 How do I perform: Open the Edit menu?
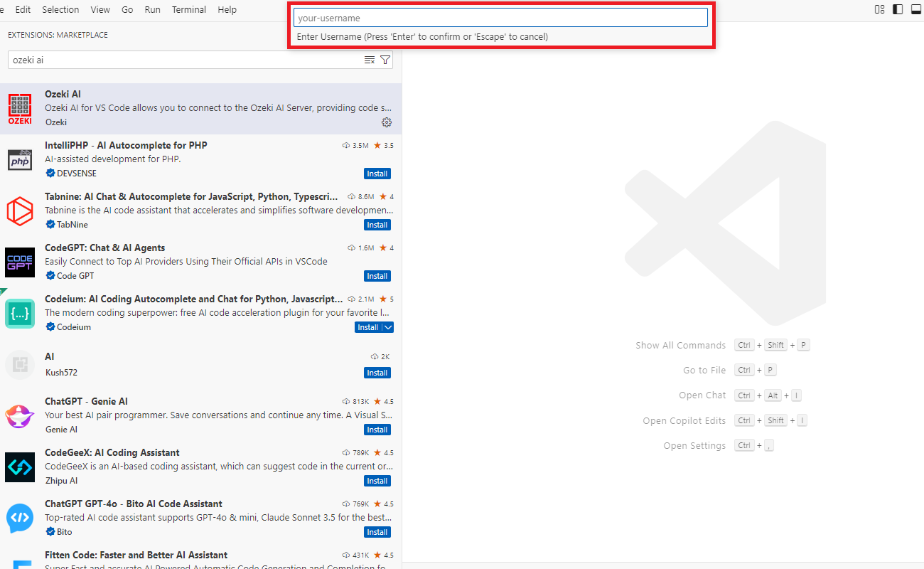click(23, 9)
